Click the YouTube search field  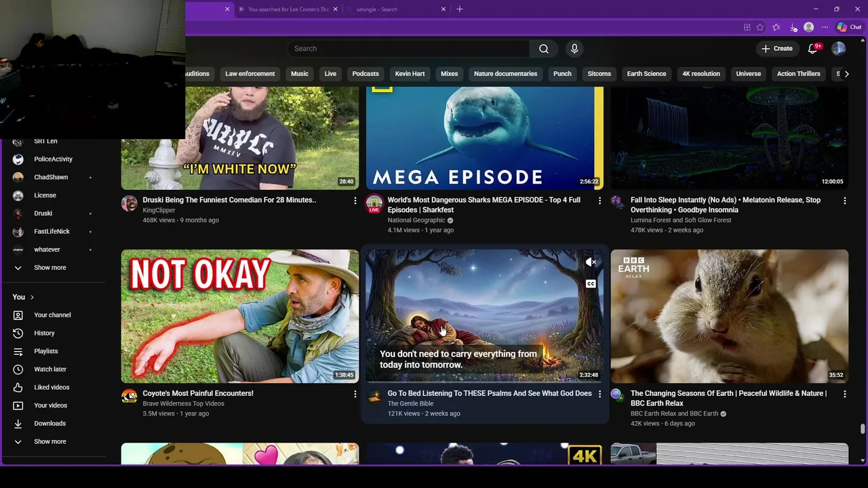pos(408,49)
